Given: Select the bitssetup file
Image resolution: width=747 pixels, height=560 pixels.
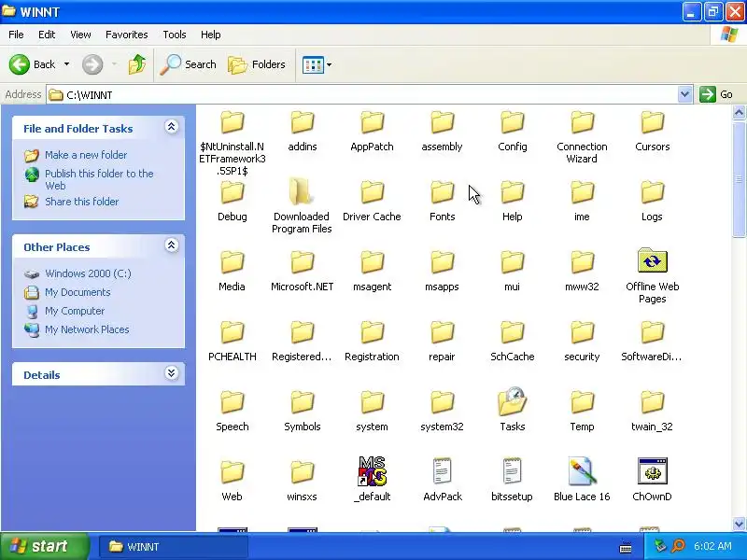Looking at the screenshot, I should coord(512,480).
